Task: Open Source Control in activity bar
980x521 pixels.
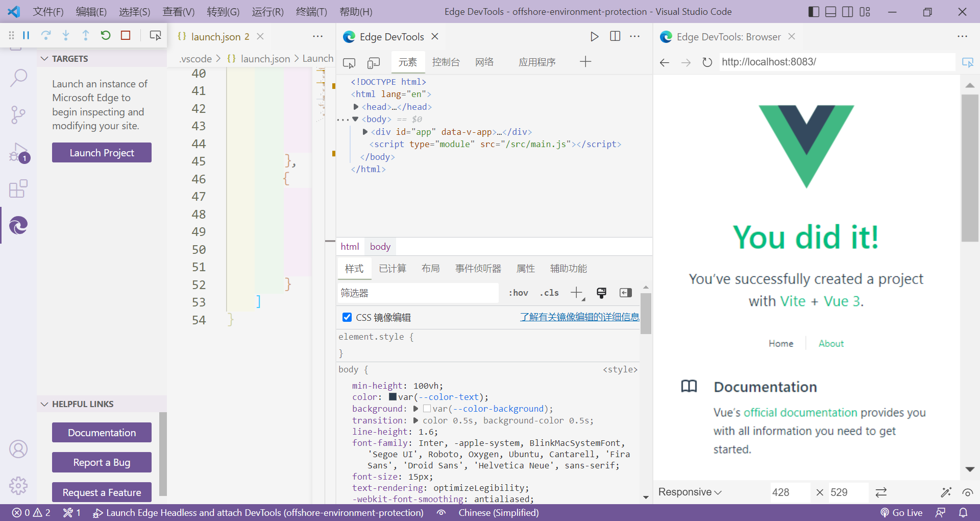Action: [18, 115]
